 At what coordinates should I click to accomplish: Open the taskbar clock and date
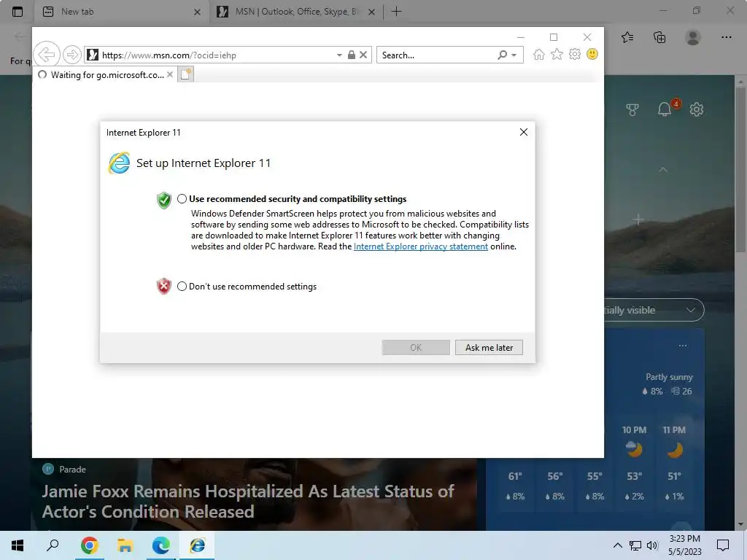684,545
